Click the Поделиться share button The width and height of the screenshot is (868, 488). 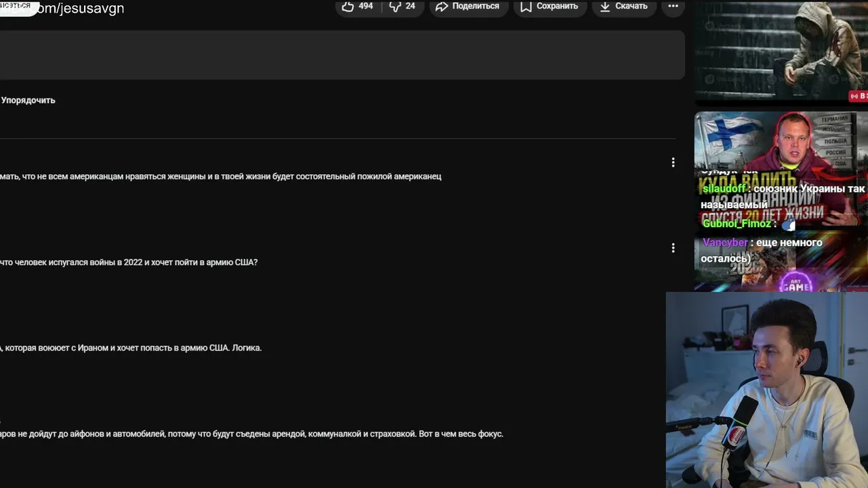pyautogui.click(x=468, y=6)
